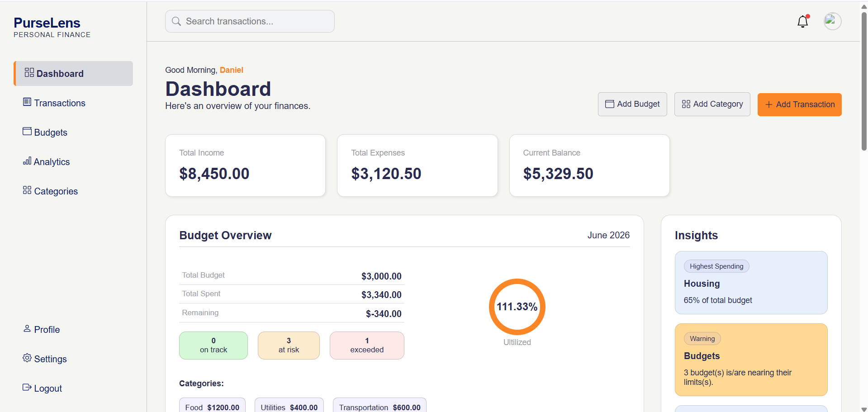Click the Warning tag
The width and height of the screenshot is (868, 412).
702,339
